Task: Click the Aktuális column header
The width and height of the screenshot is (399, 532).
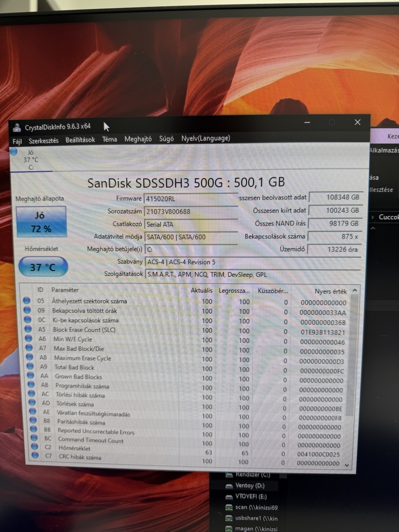Action: coord(201,290)
